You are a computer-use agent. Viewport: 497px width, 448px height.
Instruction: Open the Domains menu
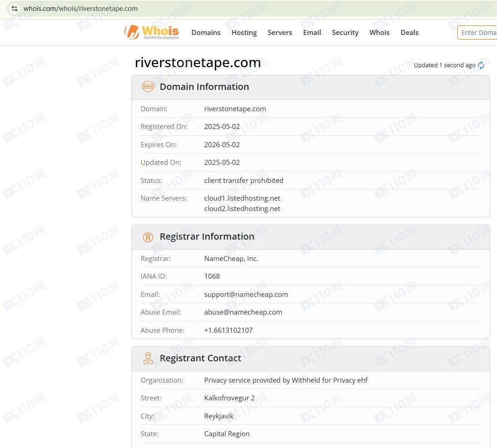pyautogui.click(x=206, y=33)
